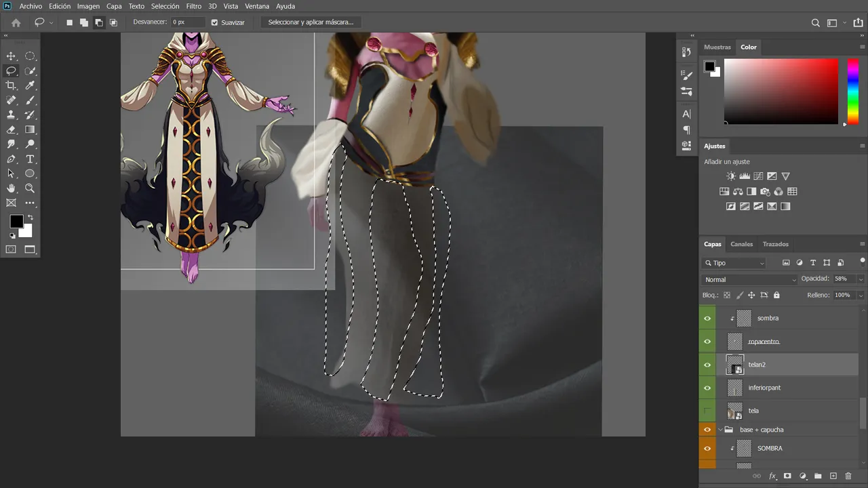Open the Opacidad value dropdown

pyautogui.click(x=861, y=279)
